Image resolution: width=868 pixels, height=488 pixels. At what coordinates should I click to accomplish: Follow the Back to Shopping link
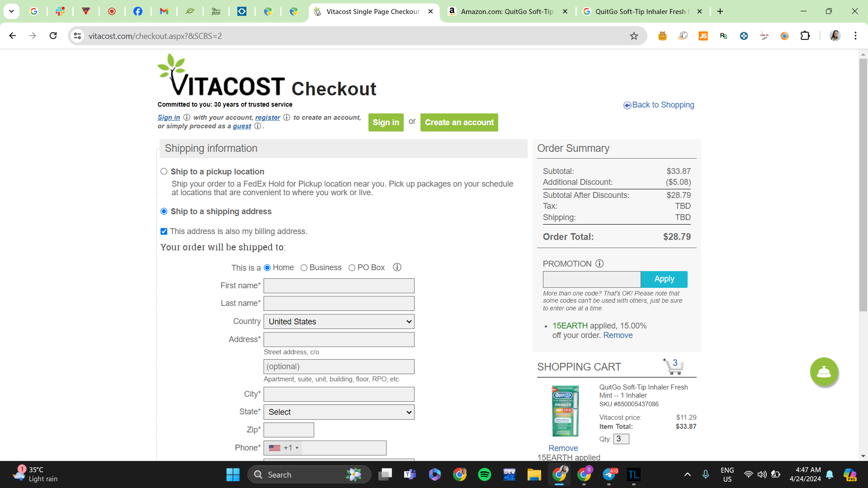click(x=663, y=105)
